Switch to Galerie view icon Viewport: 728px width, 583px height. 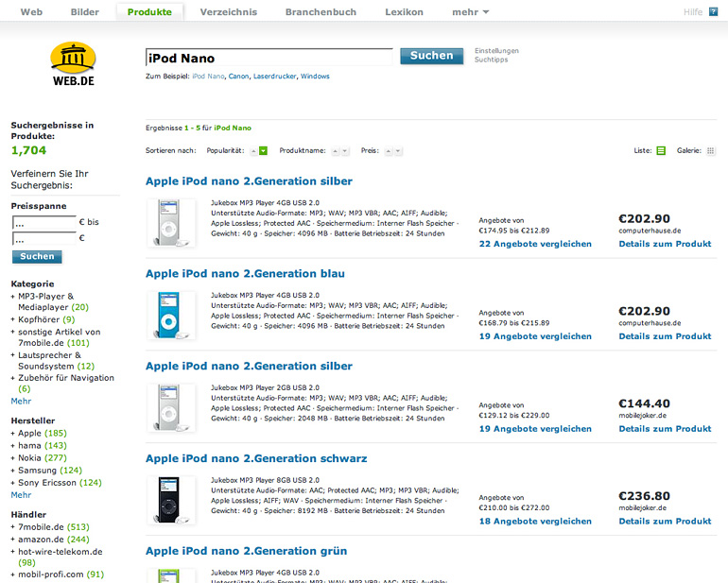[710, 151]
